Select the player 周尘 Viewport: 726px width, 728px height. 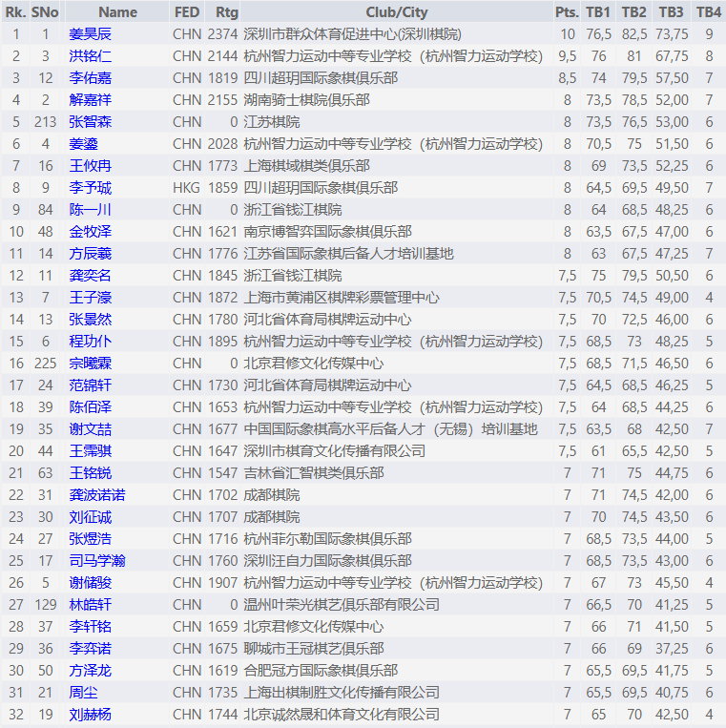[x=83, y=692]
